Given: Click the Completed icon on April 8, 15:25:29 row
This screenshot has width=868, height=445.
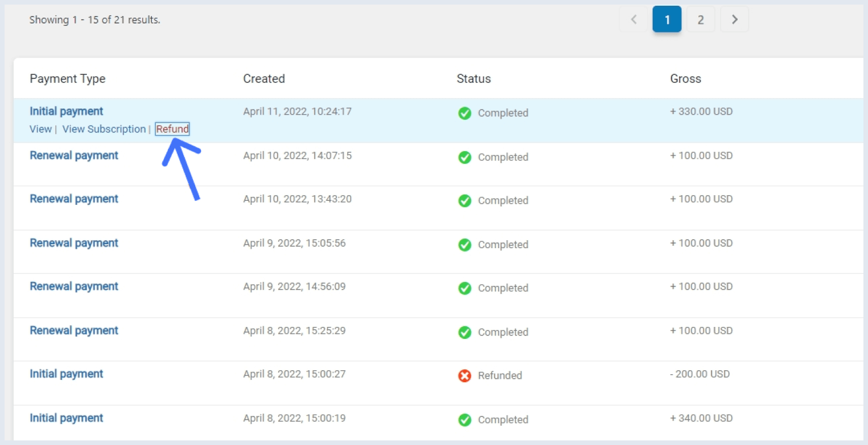Looking at the screenshot, I should (x=465, y=332).
